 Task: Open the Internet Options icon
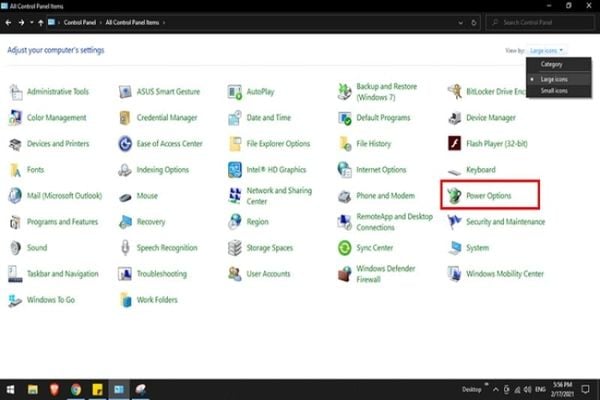(344, 170)
